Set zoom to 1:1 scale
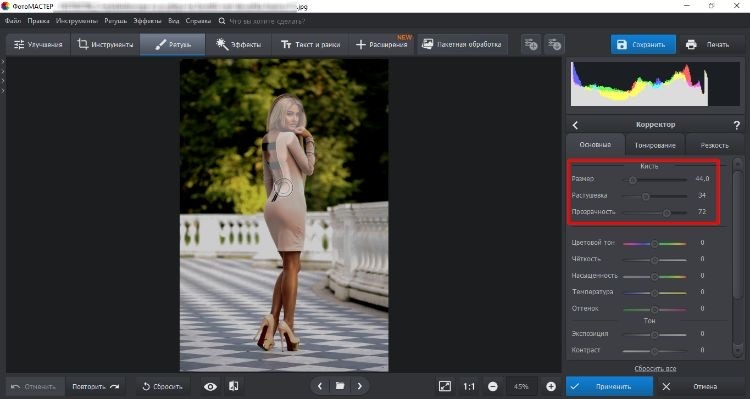The image size is (750, 399). pos(469,387)
